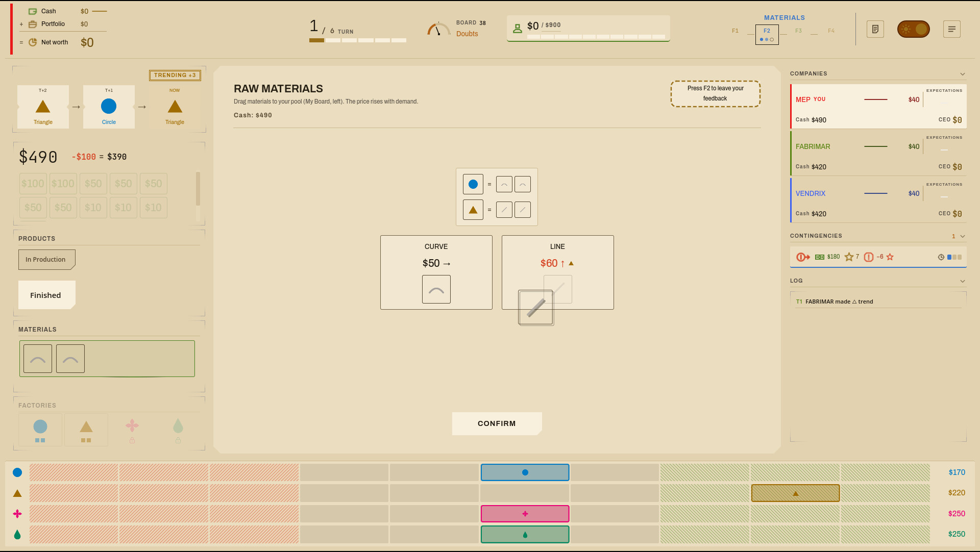Viewport: 980px width, 552px height.
Task: Expand the Contingencies panel chevron
Action: tap(962, 236)
